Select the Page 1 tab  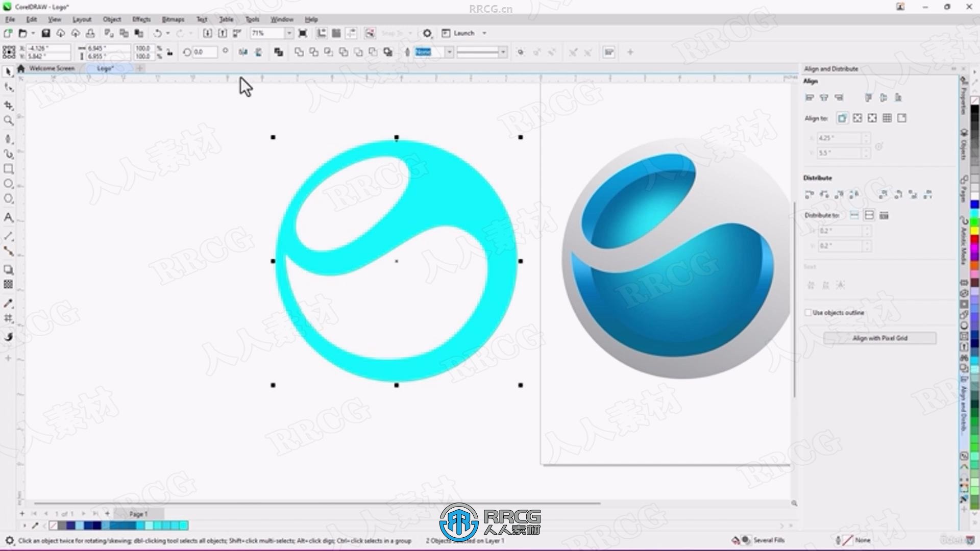(138, 514)
